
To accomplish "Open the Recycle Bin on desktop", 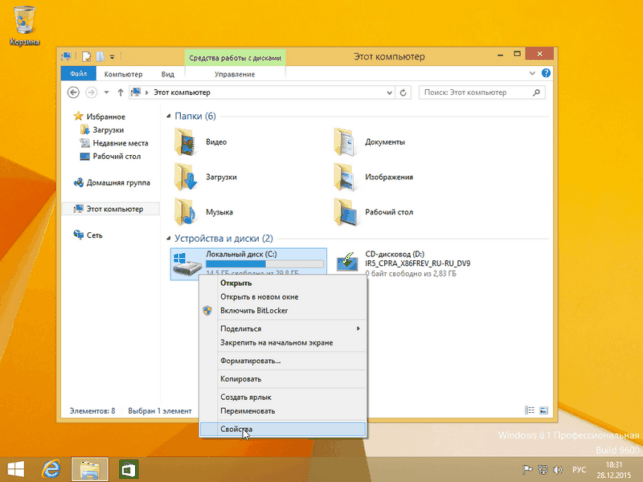I will 25,25.
